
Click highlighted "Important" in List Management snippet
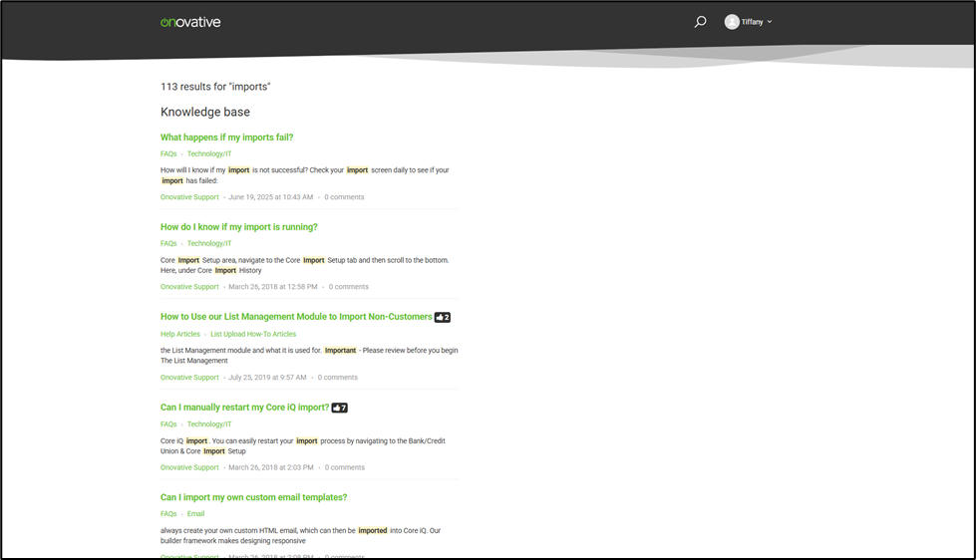click(341, 351)
